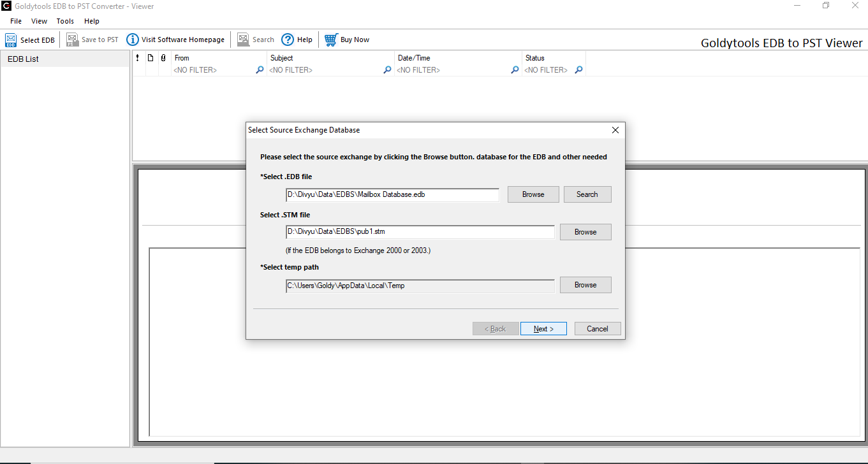Click Search button beside EDB Browse

pos(587,194)
